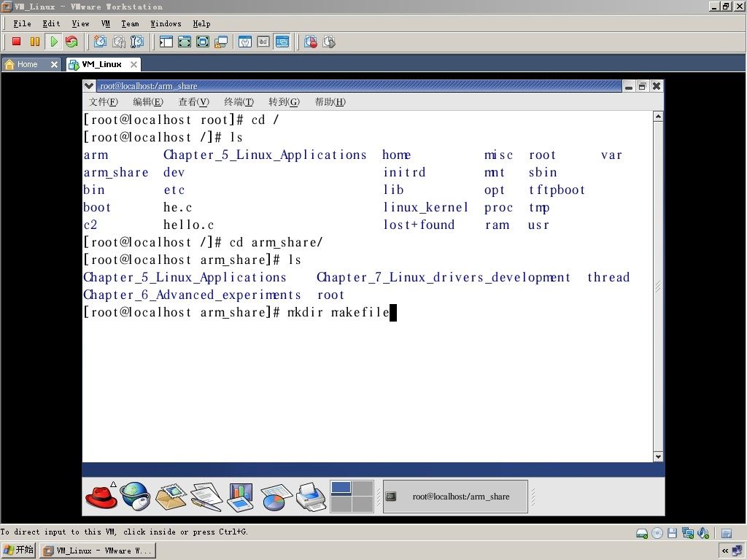
Task: Click terminal scrollbar up arrow
Action: tap(658, 117)
